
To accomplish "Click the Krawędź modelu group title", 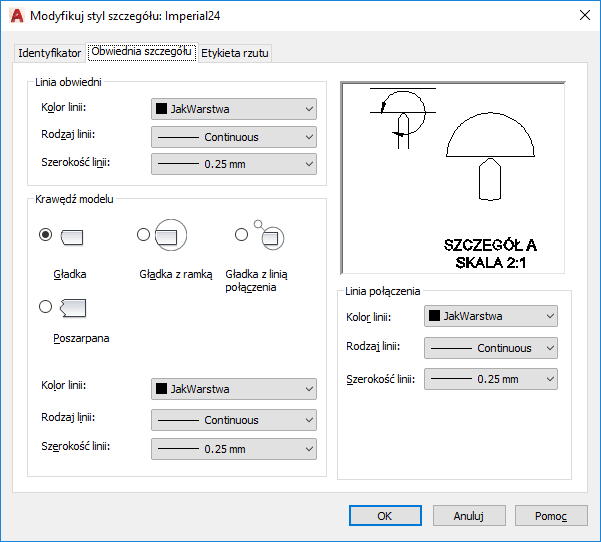I will [74, 199].
